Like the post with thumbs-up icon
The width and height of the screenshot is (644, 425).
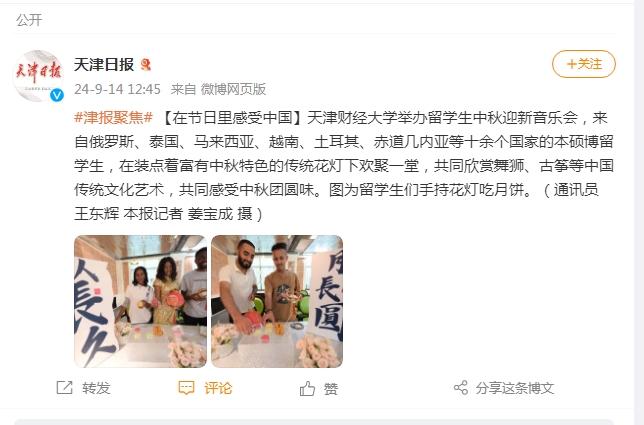[x=307, y=388]
